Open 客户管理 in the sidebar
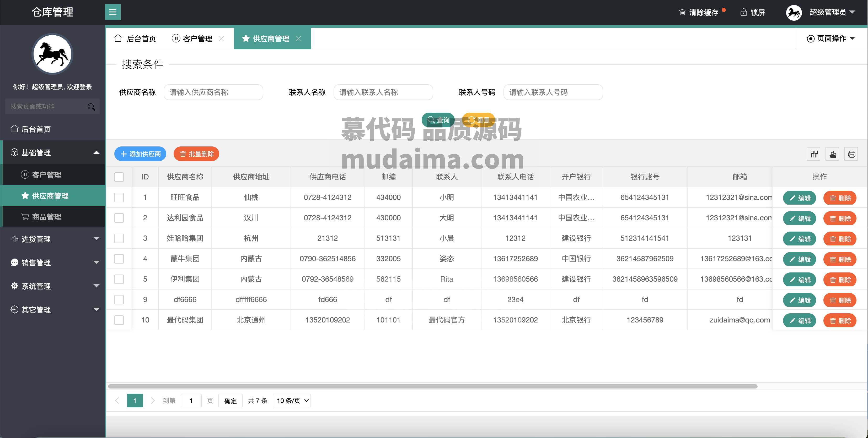868x438 pixels. (52, 175)
